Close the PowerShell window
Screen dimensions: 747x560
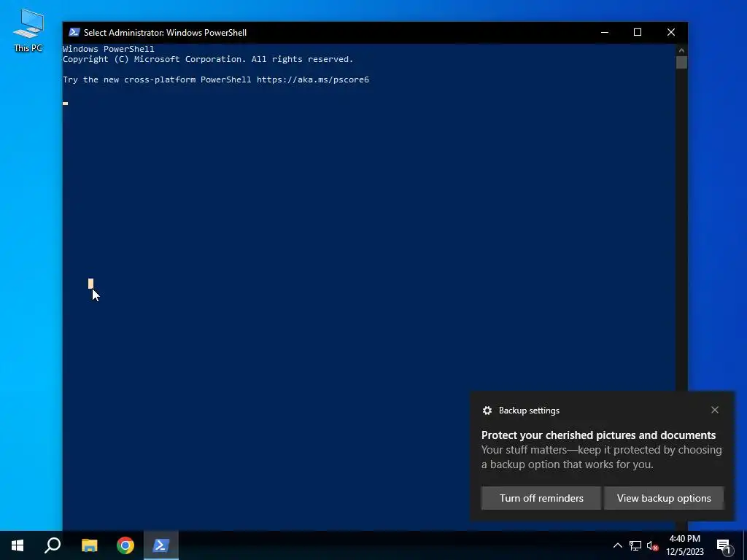pyautogui.click(x=671, y=32)
